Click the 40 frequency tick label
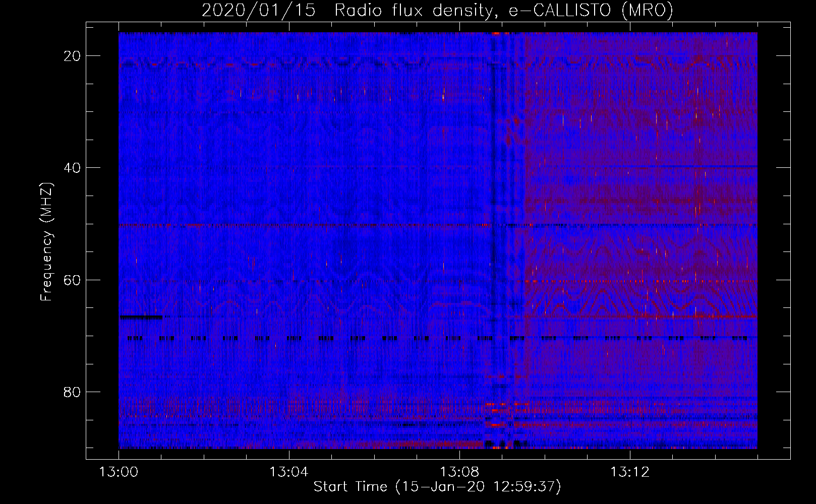This screenshot has width=816, height=504. [x=73, y=168]
